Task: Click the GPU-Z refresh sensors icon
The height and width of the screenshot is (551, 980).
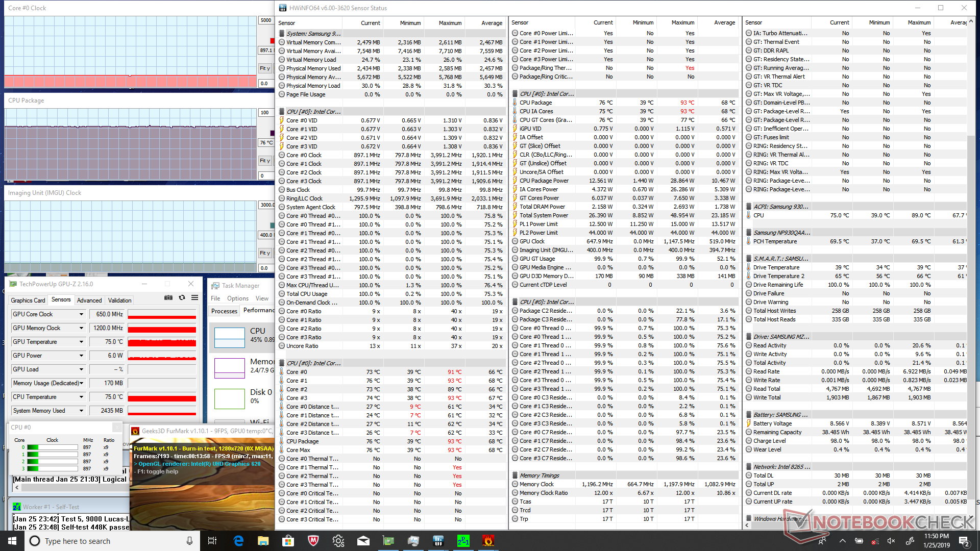Action: 182,298
